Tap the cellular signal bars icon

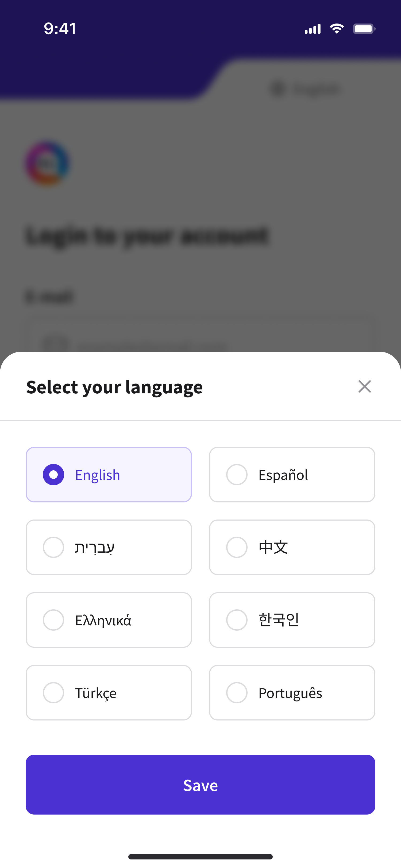pos(312,29)
